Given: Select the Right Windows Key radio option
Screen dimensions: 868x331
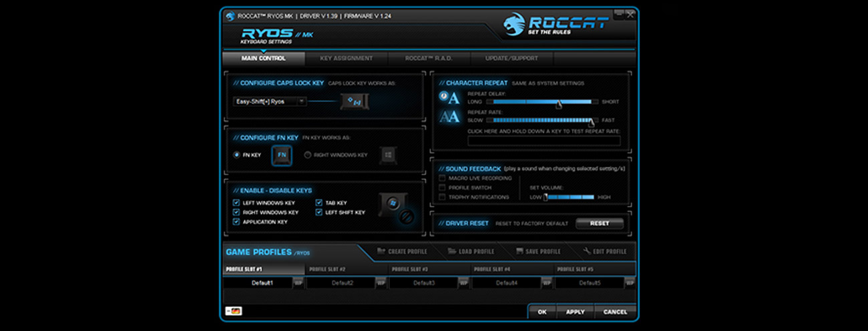Looking at the screenshot, I should (308, 155).
